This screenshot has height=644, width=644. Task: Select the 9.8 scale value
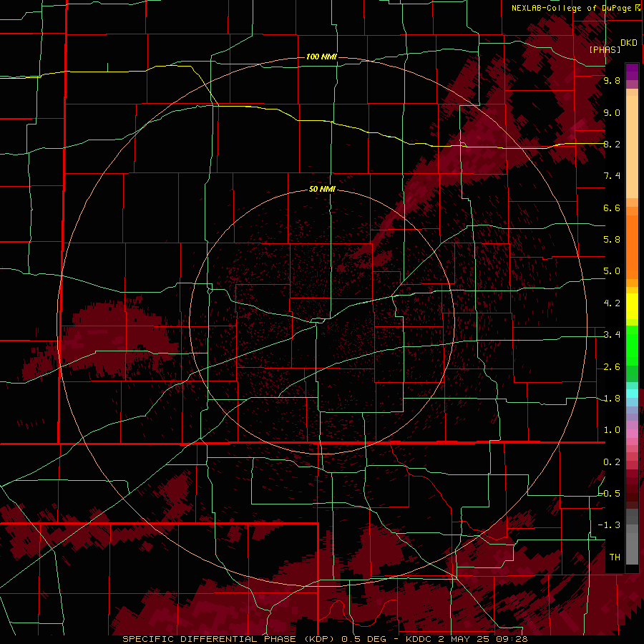coord(612,80)
